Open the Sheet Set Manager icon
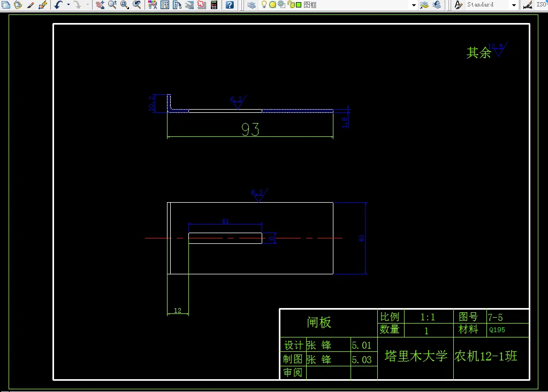Viewport: 548px width, 392px height. pos(189,5)
